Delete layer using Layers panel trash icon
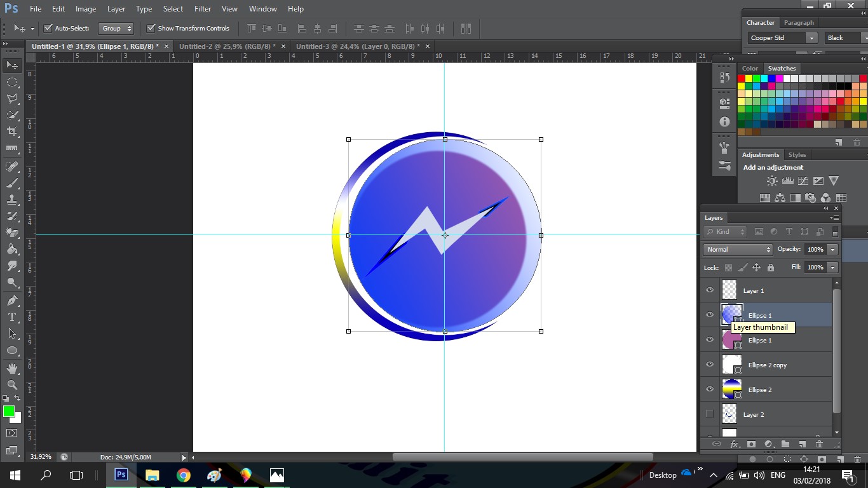 (x=819, y=444)
